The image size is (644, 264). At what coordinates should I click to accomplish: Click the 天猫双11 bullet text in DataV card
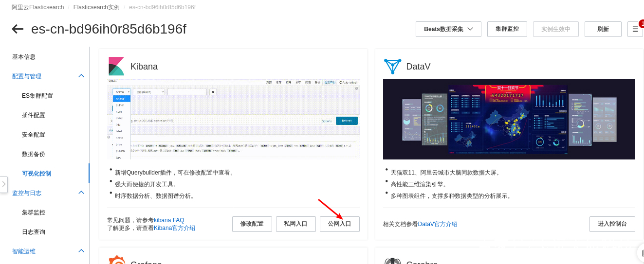click(446, 173)
